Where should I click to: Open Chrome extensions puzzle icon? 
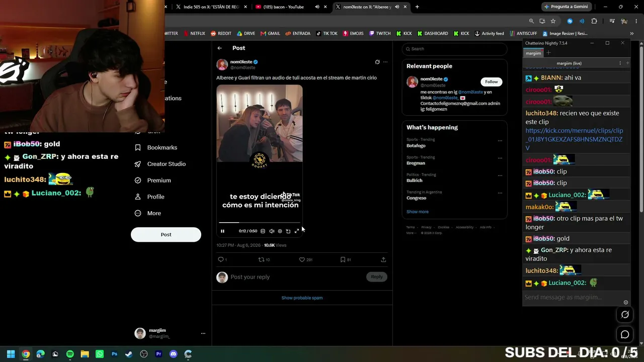pyautogui.click(x=594, y=21)
